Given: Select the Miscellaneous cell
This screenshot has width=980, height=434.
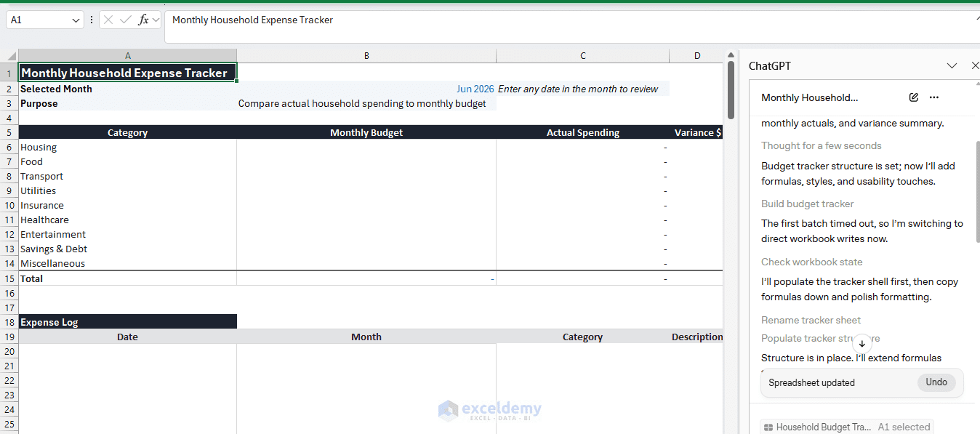Looking at the screenshot, I should click(x=128, y=263).
